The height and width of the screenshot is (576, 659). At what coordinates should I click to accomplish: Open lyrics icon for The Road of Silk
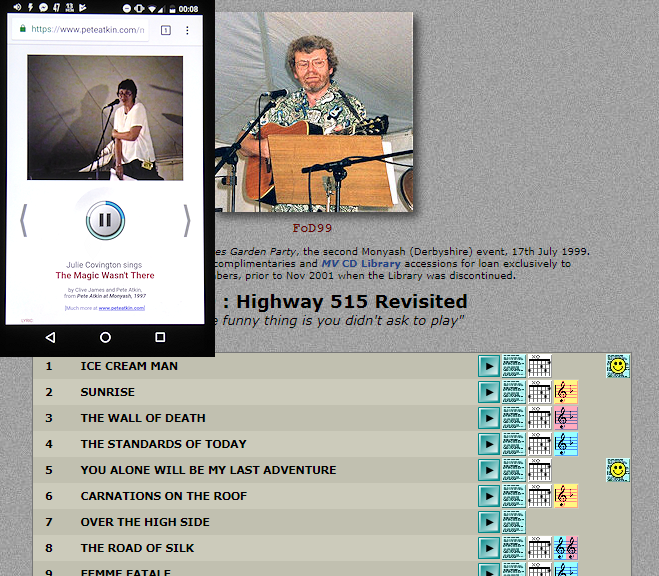click(x=514, y=548)
